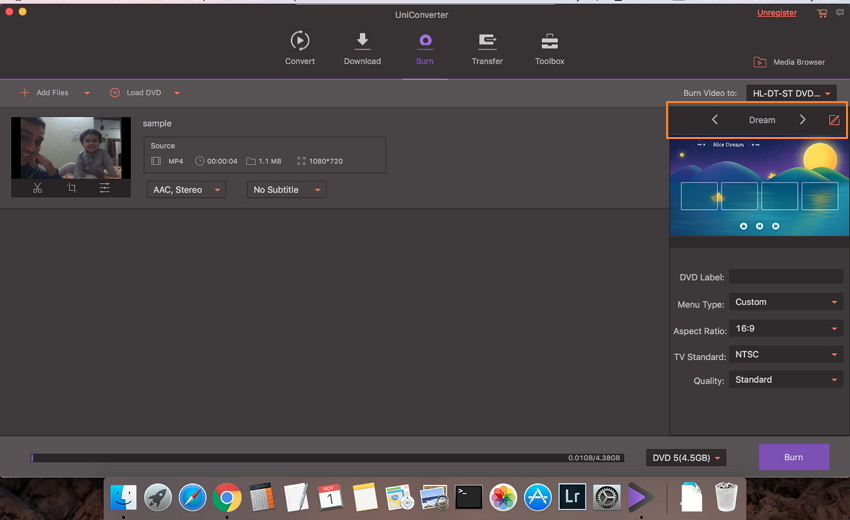Open the shopping cart icon
Image resolution: width=850 pixels, height=520 pixels.
(x=822, y=13)
